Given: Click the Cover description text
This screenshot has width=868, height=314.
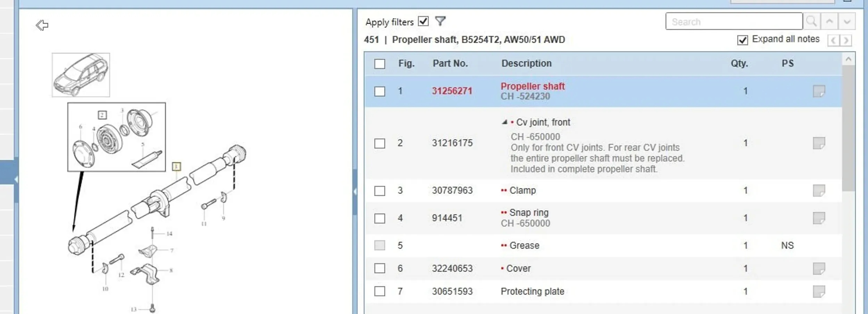Looking at the screenshot, I should (518, 268).
